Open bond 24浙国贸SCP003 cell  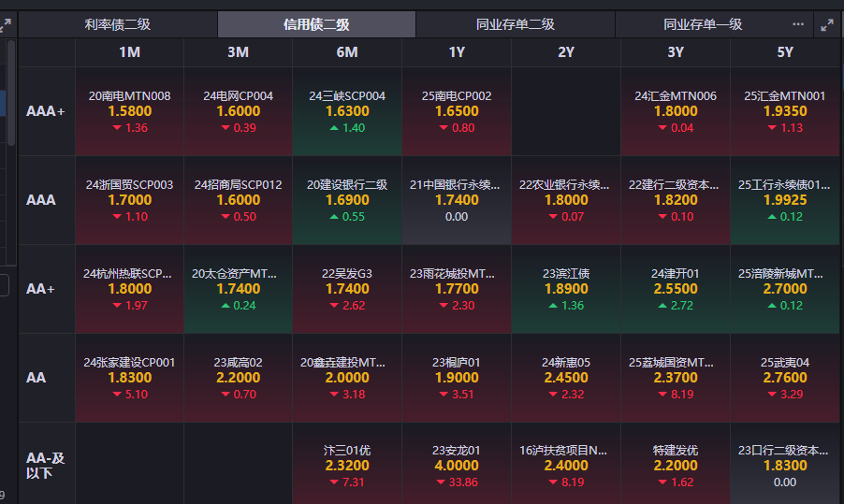coord(130,200)
